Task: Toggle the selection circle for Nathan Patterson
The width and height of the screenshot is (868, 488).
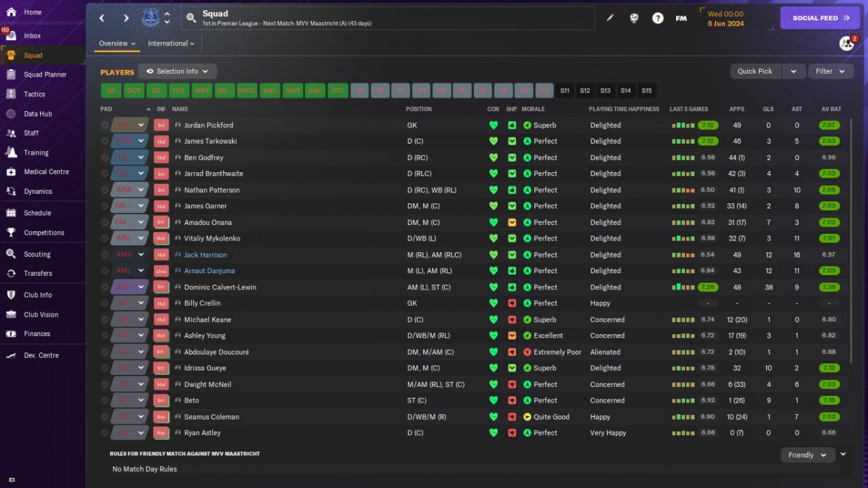Action: (104, 190)
